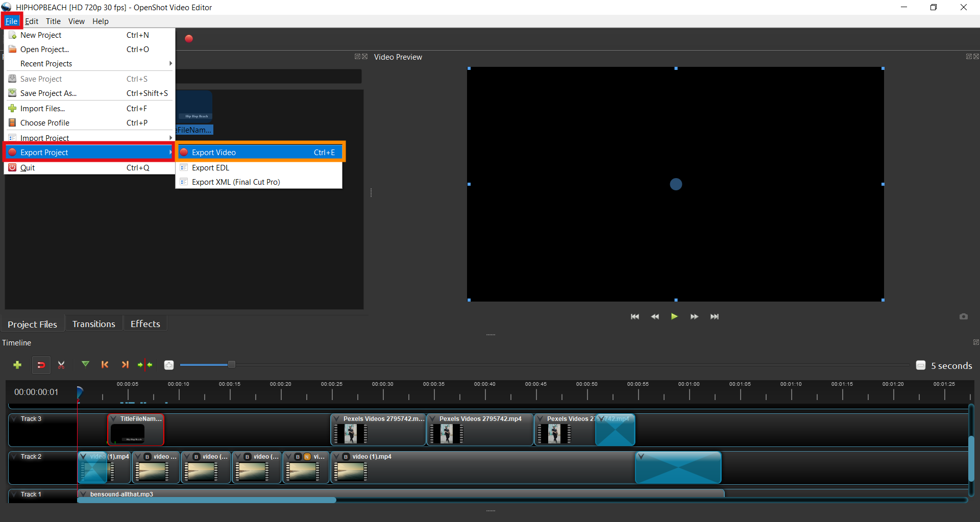This screenshot has width=980, height=522.
Task: Select the transition at end of Track 2
Action: (678, 467)
